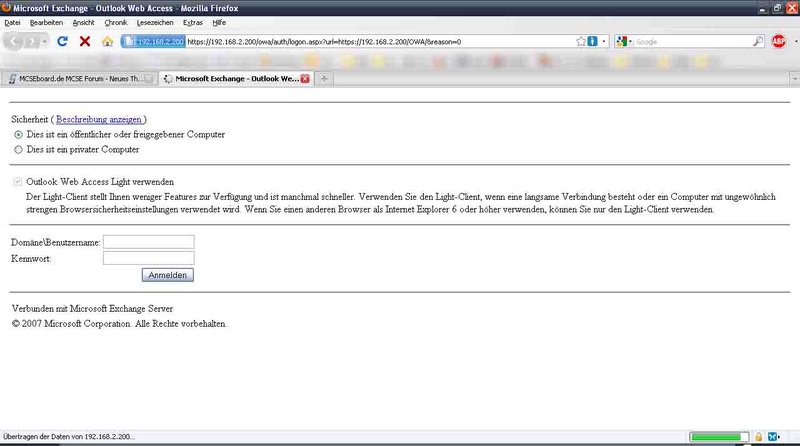Click the blue add-on icon in status bar

point(773,437)
